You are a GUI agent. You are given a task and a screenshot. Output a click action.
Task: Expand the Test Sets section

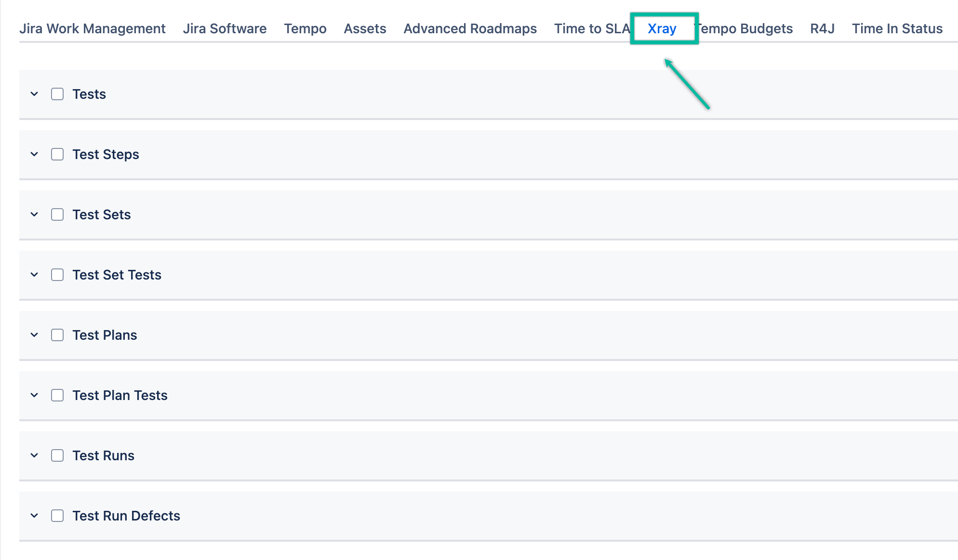(34, 214)
